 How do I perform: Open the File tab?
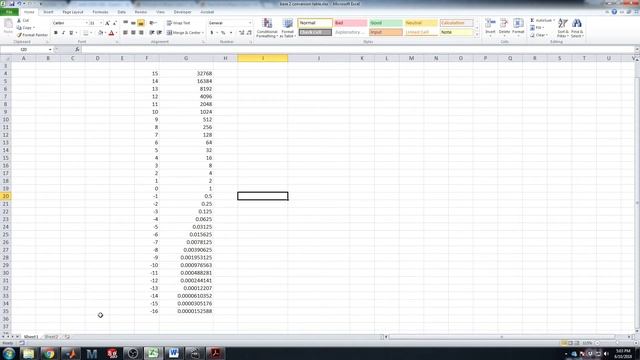9,12
